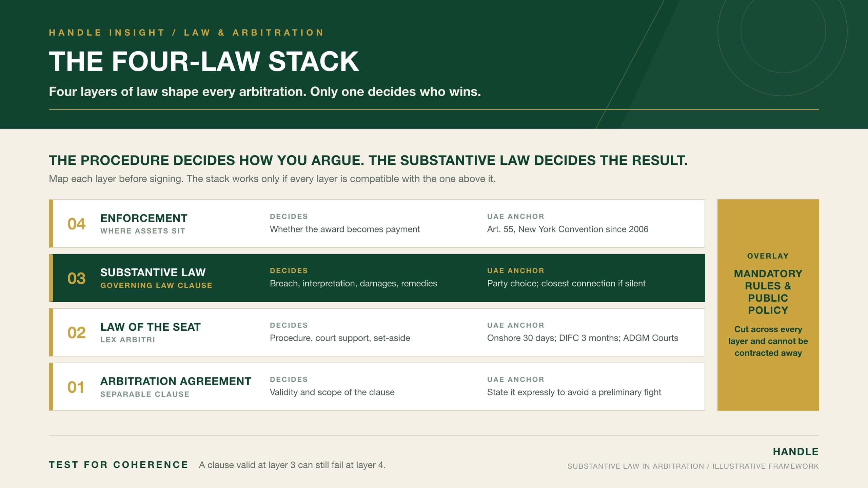
Task: Click 'SEPARABLE CLAUSE' caption
Action: (145, 394)
